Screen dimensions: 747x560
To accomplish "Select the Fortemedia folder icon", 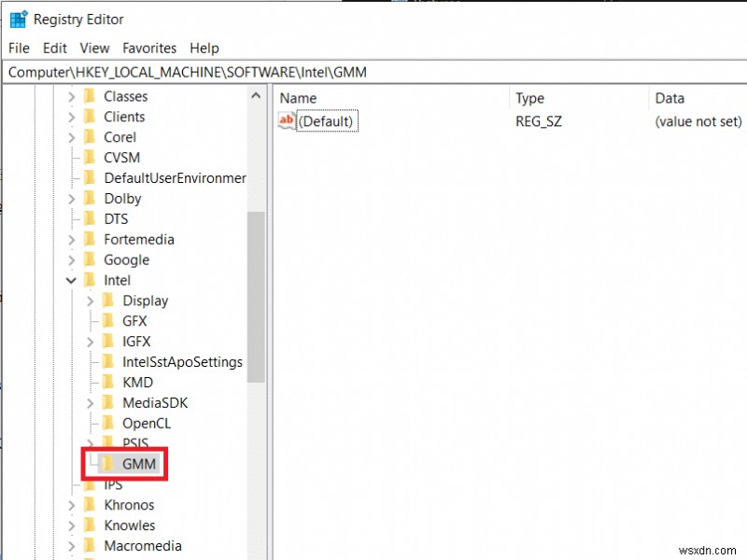I will (89, 240).
